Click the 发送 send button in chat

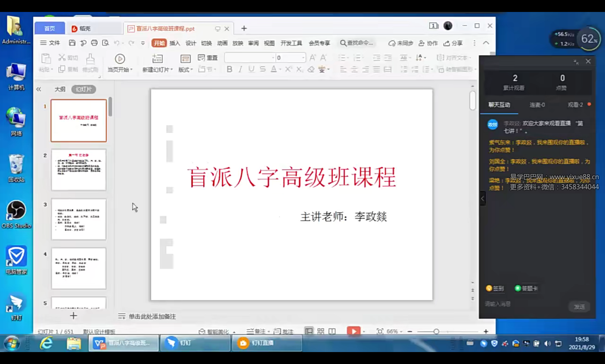point(579,306)
